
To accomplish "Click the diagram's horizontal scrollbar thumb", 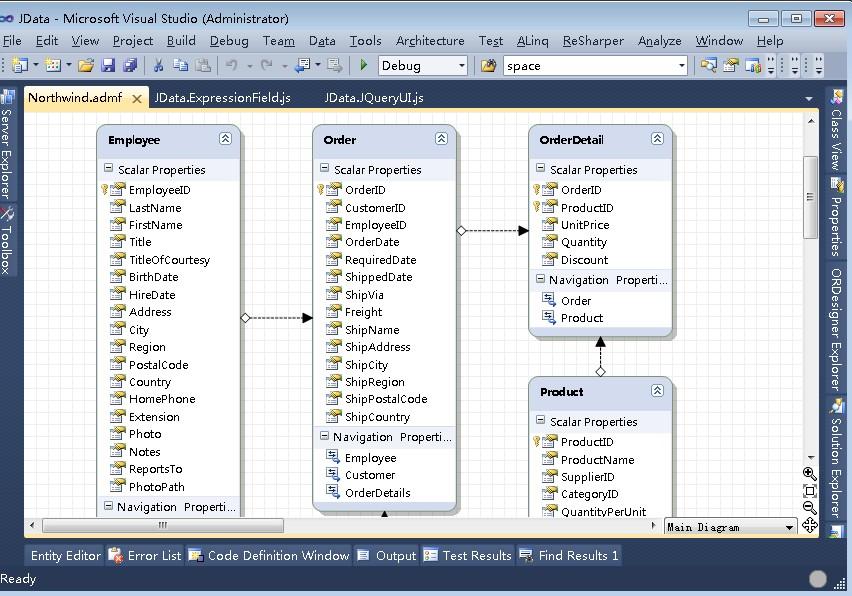I will 163,525.
